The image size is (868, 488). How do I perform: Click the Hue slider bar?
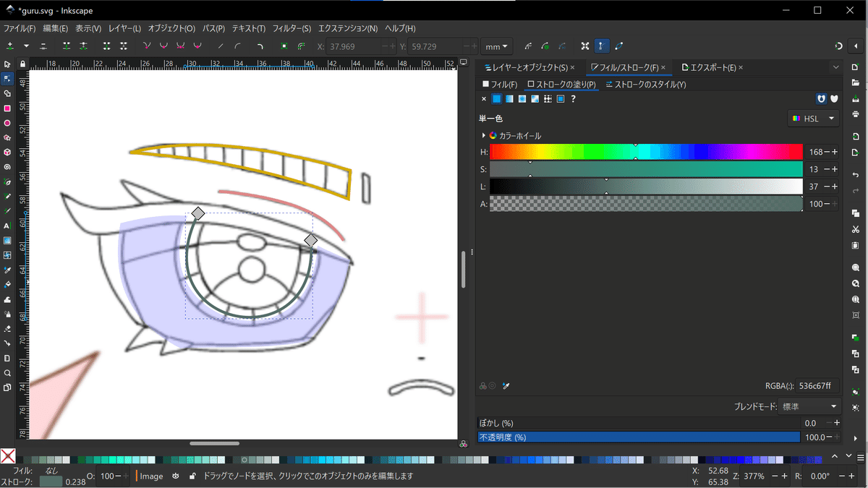pyautogui.click(x=646, y=152)
